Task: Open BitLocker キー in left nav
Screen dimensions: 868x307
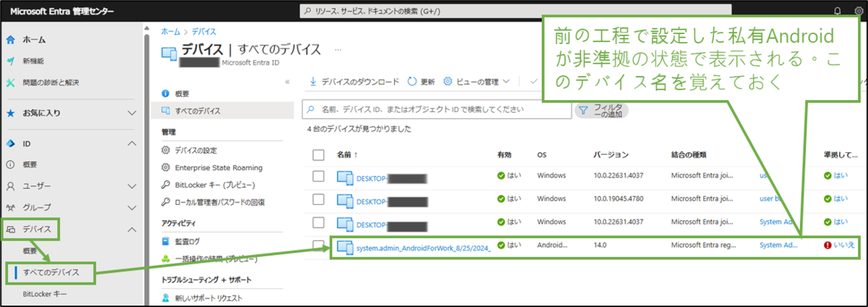Action: 44,294
